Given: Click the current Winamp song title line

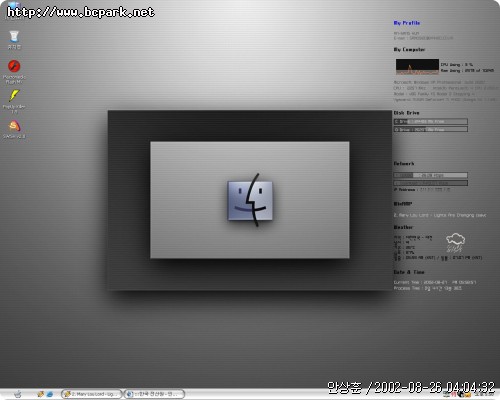Looking at the screenshot, I should click(x=440, y=215).
